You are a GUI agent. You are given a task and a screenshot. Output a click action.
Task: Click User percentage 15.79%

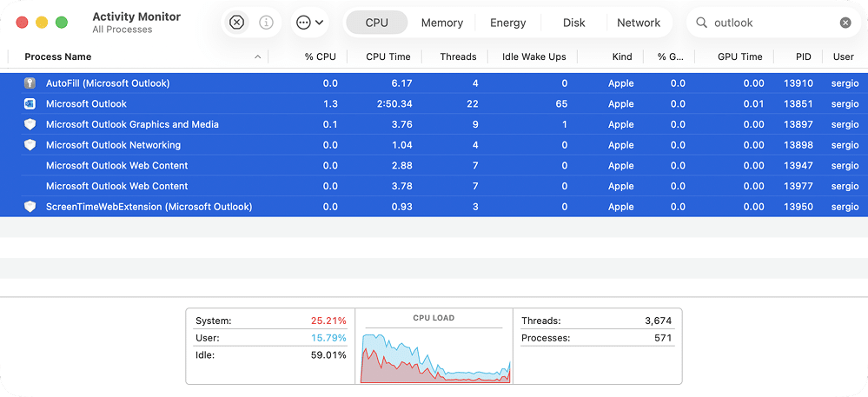tap(328, 338)
